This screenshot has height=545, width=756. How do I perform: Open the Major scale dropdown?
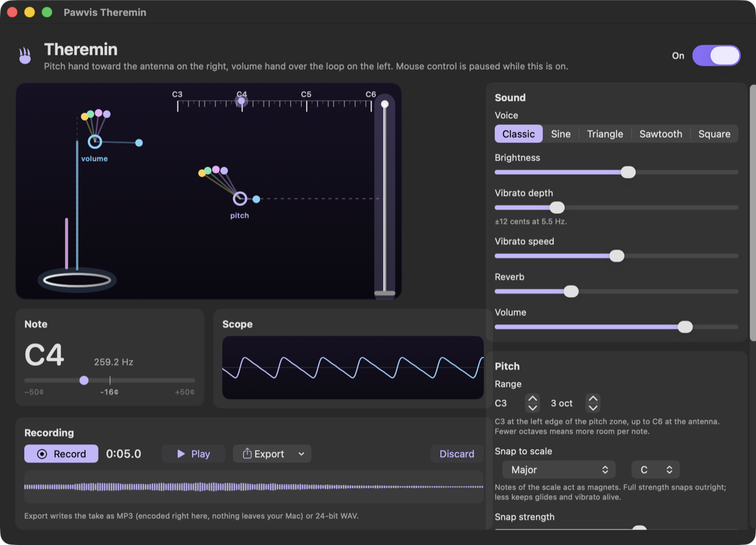[559, 469]
